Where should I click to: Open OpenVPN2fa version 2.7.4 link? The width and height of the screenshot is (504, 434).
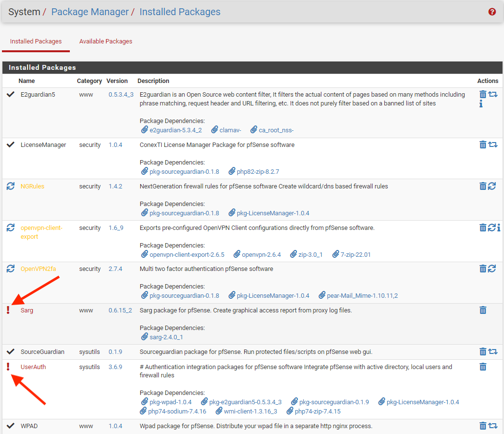[115, 269]
